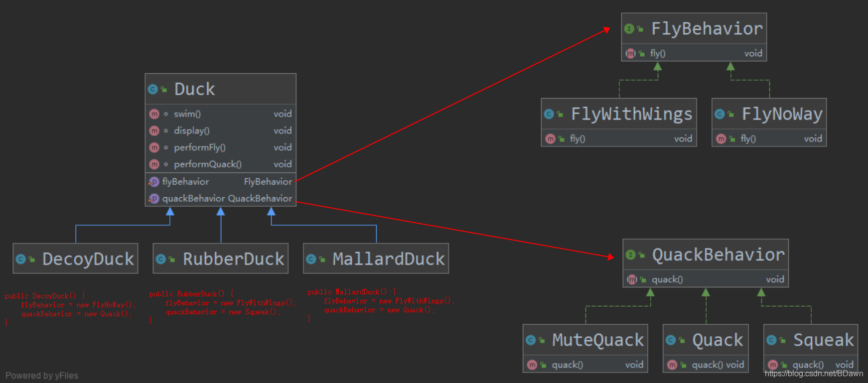Select the Quack class title
The height and width of the screenshot is (383, 868).
pos(718,340)
